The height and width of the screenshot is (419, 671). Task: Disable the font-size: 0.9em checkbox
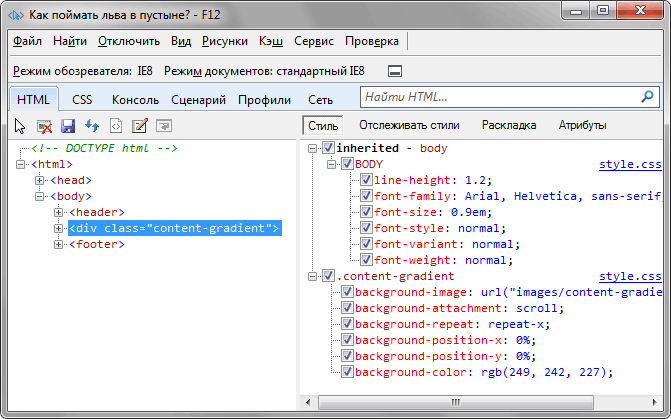tap(365, 212)
